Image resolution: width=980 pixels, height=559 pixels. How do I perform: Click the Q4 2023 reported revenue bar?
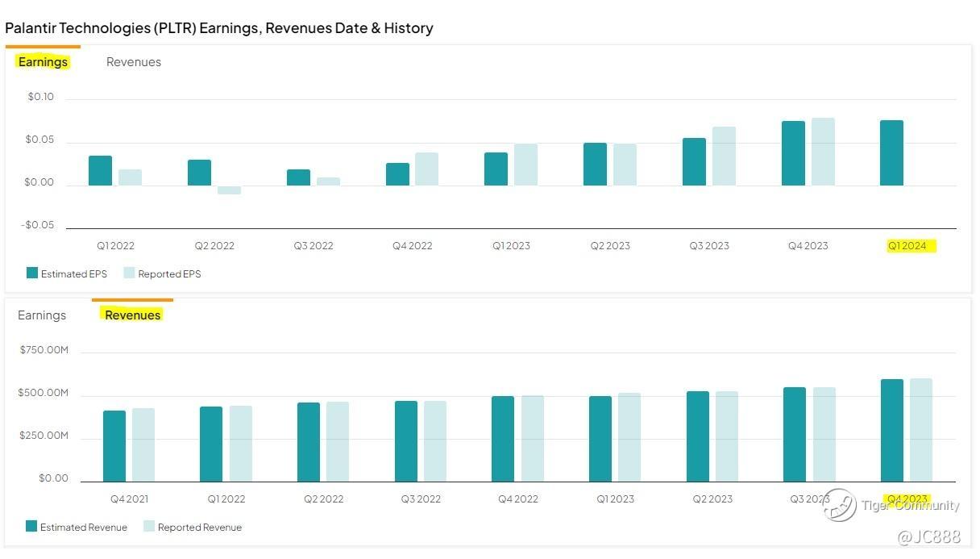click(921, 430)
